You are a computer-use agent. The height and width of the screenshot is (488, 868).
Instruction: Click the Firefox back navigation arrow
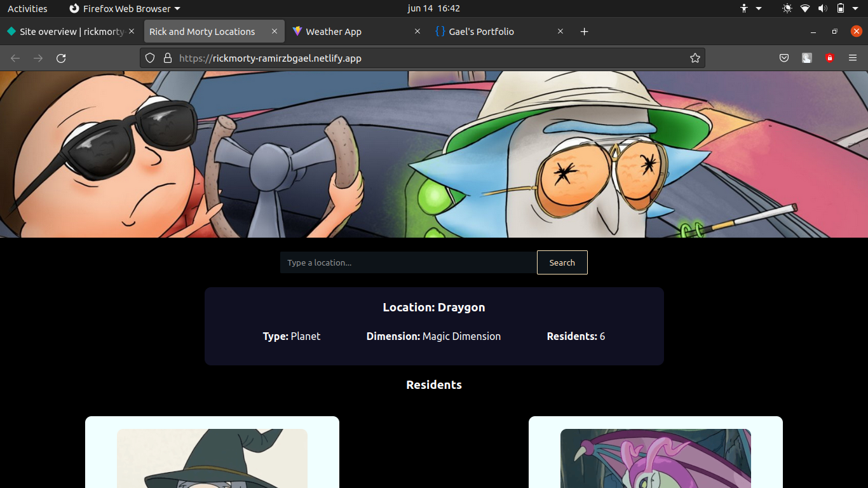point(15,58)
